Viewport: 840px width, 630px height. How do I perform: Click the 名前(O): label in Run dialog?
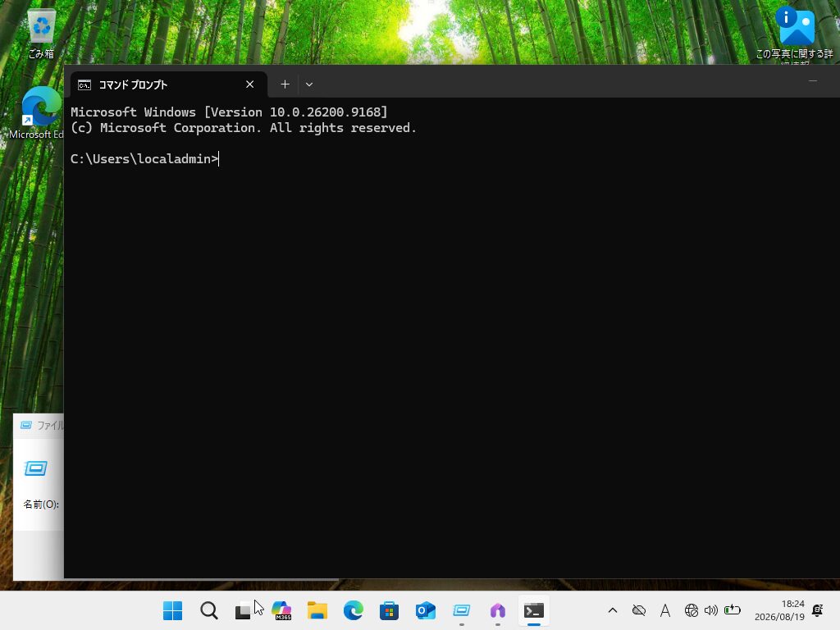pyautogui.click(x=41, y=504)
